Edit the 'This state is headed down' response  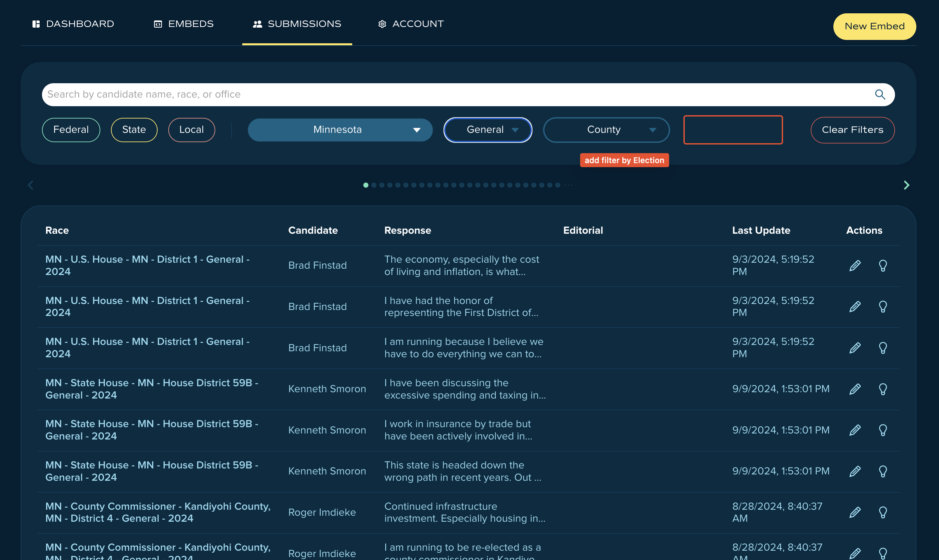click(x=855, y=471)
